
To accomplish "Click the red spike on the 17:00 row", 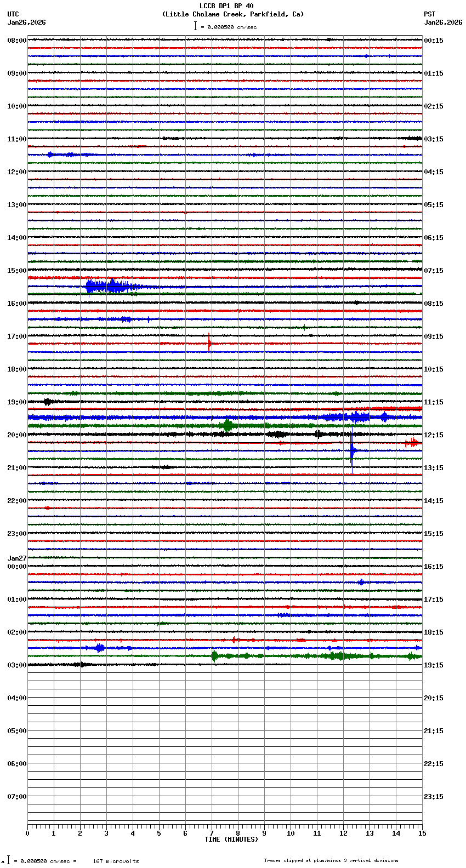I will tap(209, 343).
